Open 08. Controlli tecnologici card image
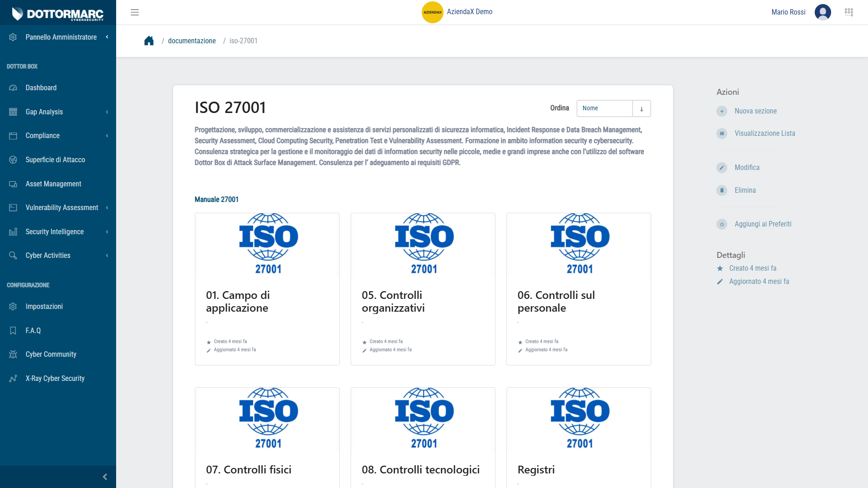 coord(423,420)
